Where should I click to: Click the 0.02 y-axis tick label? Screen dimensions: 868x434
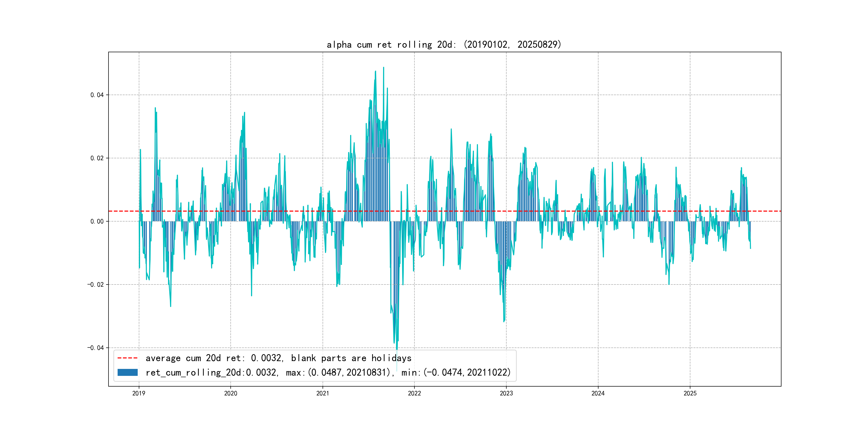click(97, 158)
